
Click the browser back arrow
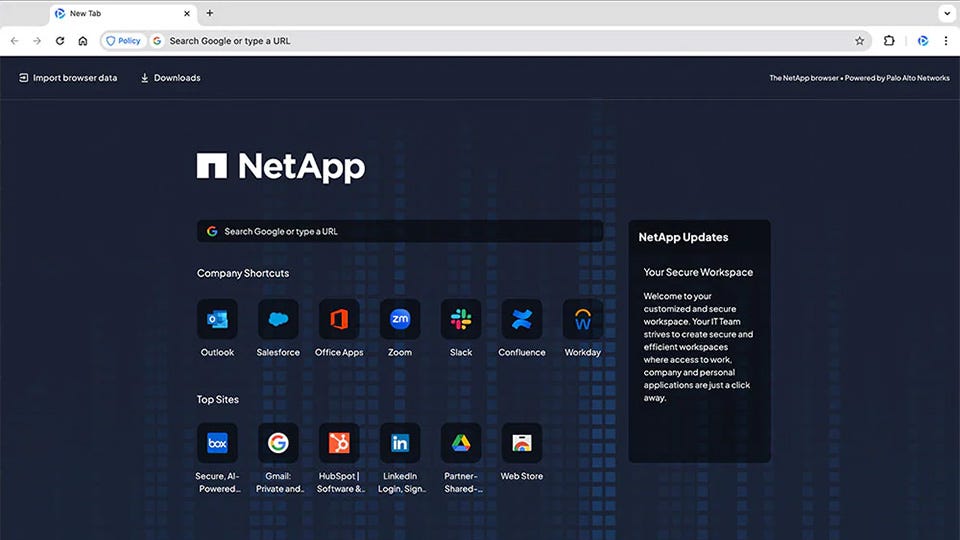click(15, 41)
